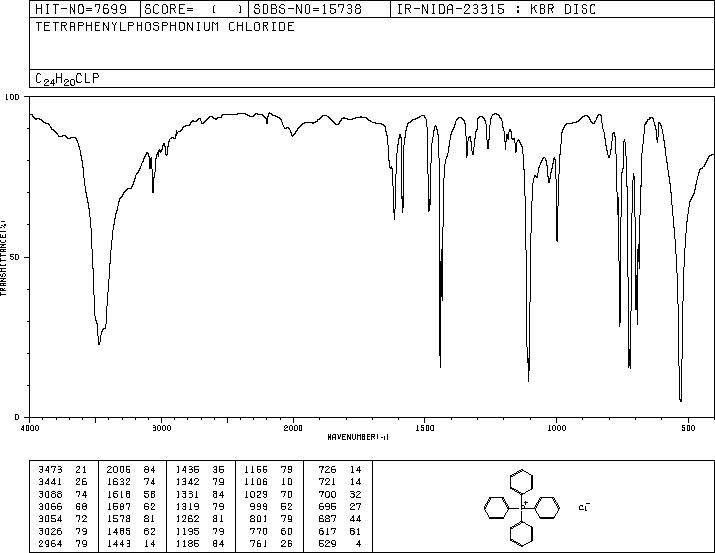
Task: Select the 3473 peak entry in table
Action: pos(63,469)
